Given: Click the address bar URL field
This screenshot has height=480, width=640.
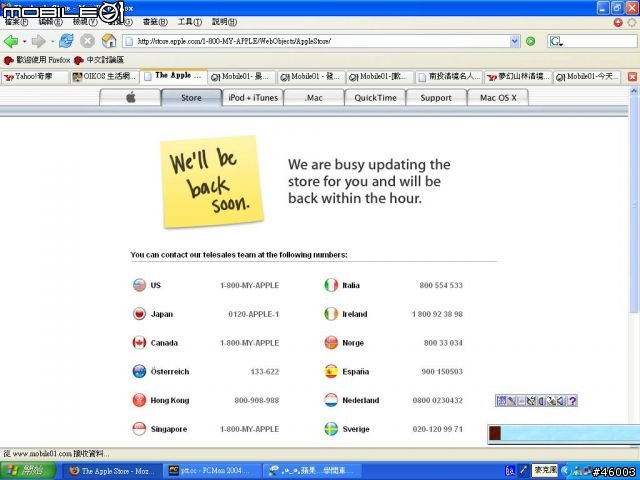Looking at the screenshot, I should pos(317,41).
